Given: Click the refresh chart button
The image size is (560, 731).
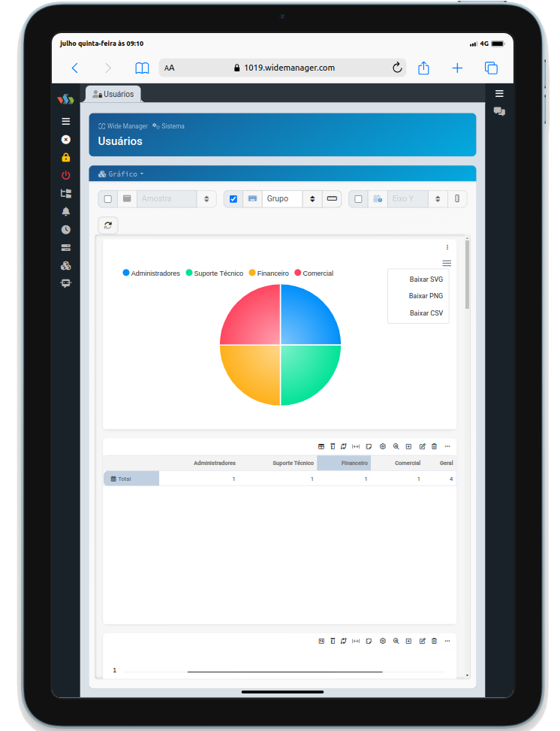Looking at the screenshot, I should [108, 225].
